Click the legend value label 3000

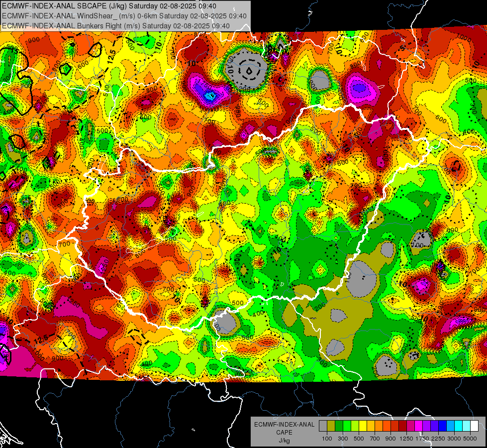point(454,439)
